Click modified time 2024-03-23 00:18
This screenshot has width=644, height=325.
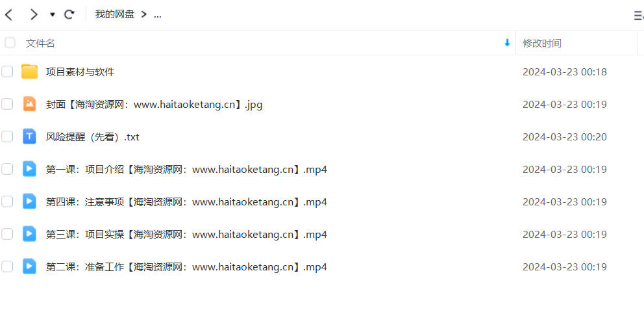564,72
